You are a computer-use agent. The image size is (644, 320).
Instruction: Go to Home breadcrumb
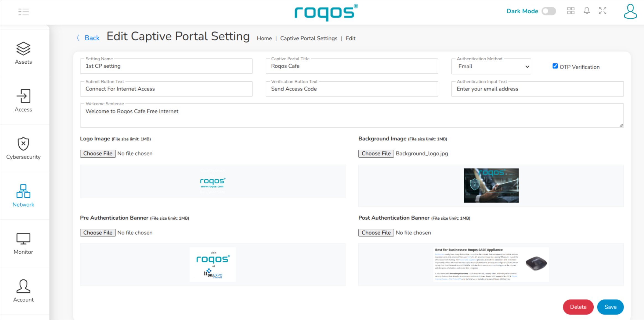click(264, 38)
